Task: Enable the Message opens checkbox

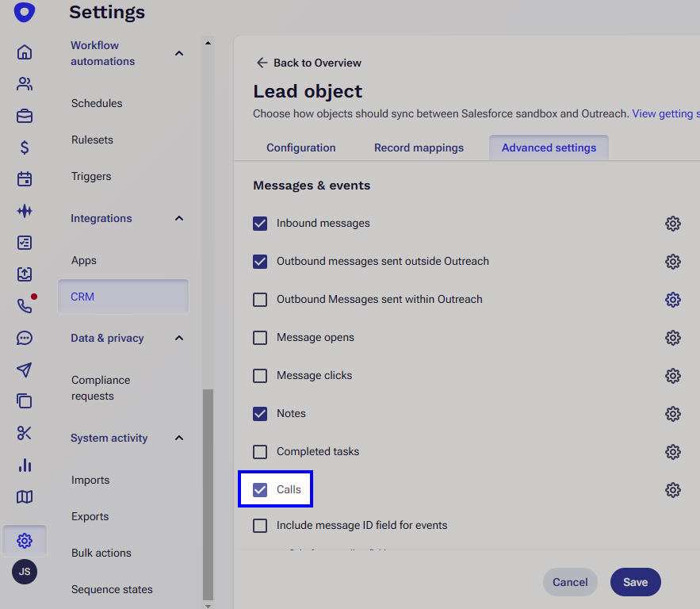Action: coord(260,337)
